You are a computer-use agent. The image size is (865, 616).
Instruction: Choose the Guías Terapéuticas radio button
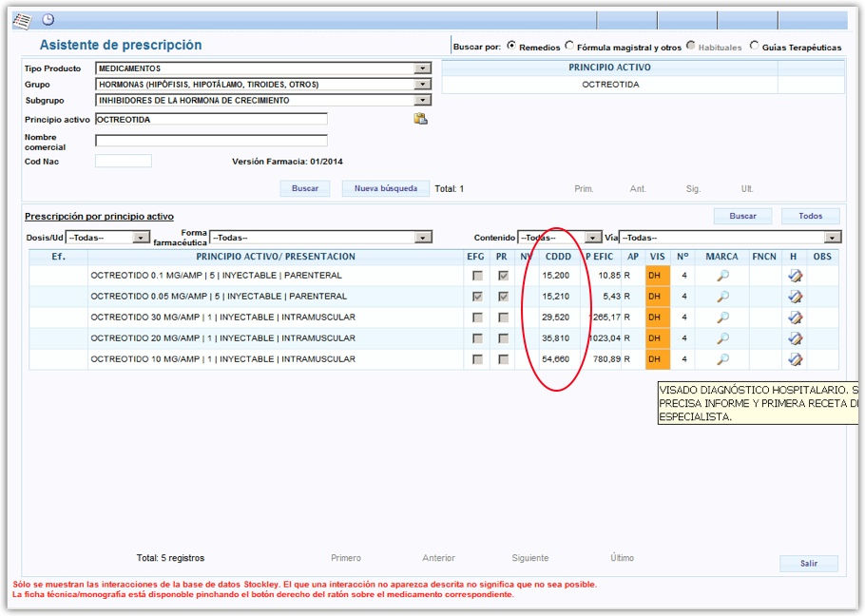click(x=755, y=46)
